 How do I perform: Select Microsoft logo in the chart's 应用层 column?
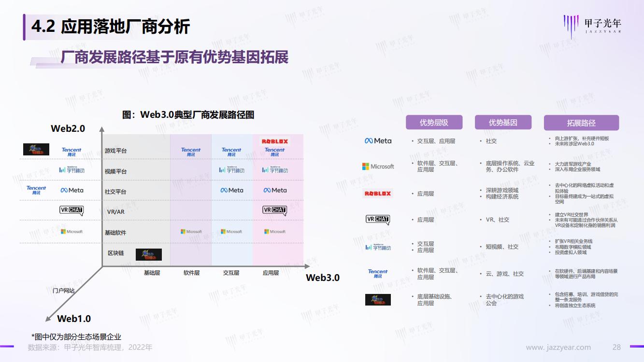point(275,232)
